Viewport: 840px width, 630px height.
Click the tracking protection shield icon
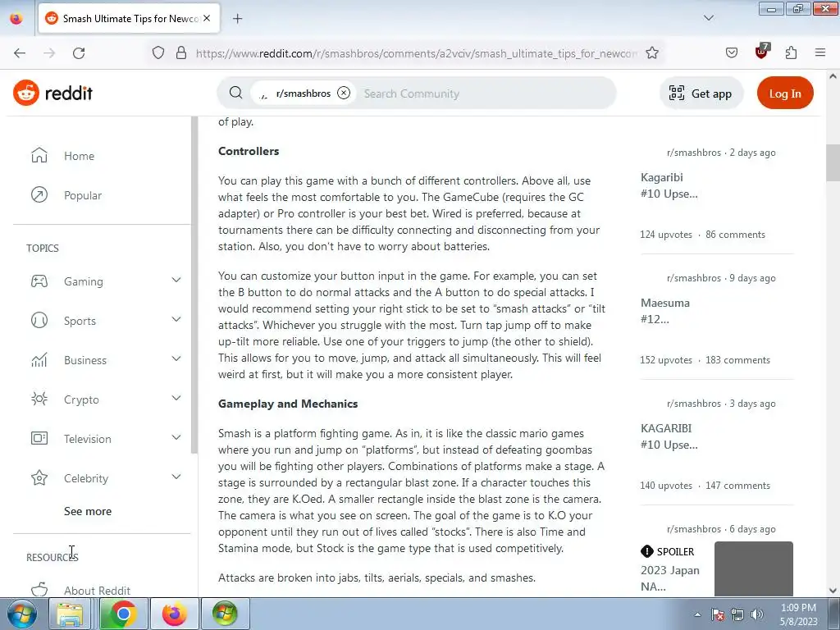pyautogui.click(x=158, y=52)
